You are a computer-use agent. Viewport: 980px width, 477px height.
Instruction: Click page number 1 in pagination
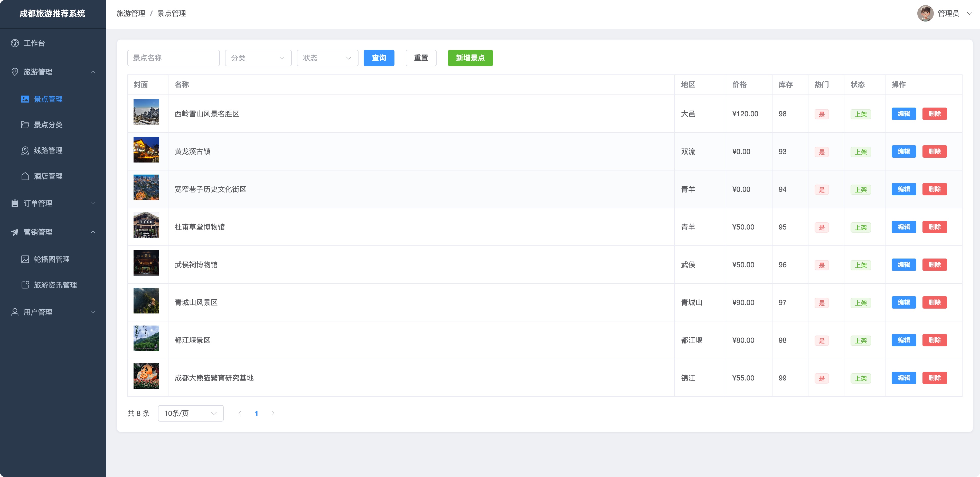[256, 413]
